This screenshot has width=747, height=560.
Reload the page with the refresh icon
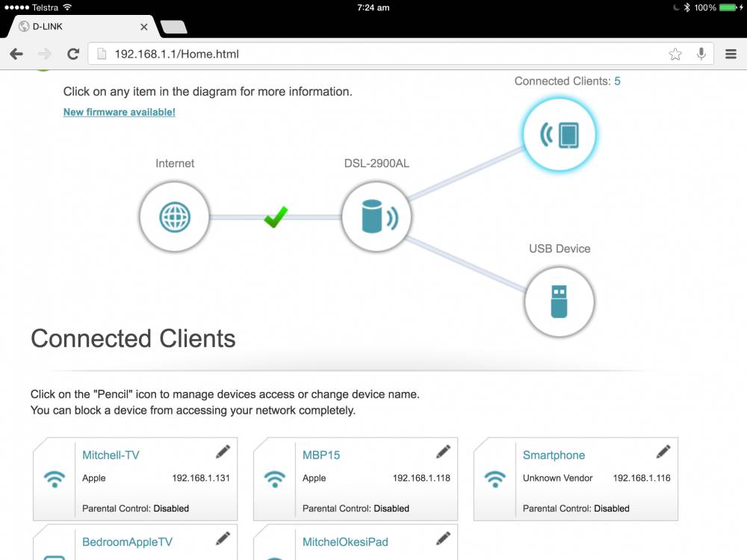73,54
